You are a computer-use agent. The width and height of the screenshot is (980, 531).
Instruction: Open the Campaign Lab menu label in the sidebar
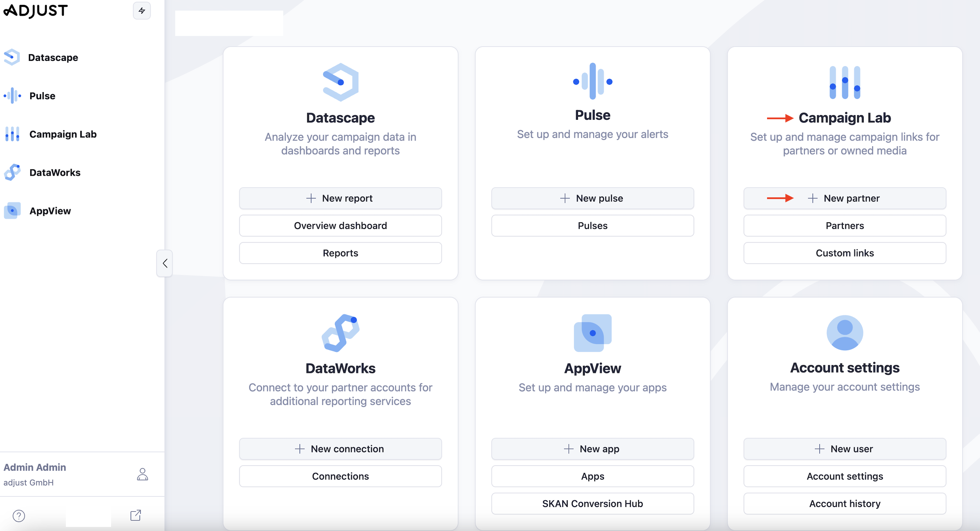pos(63,134)
